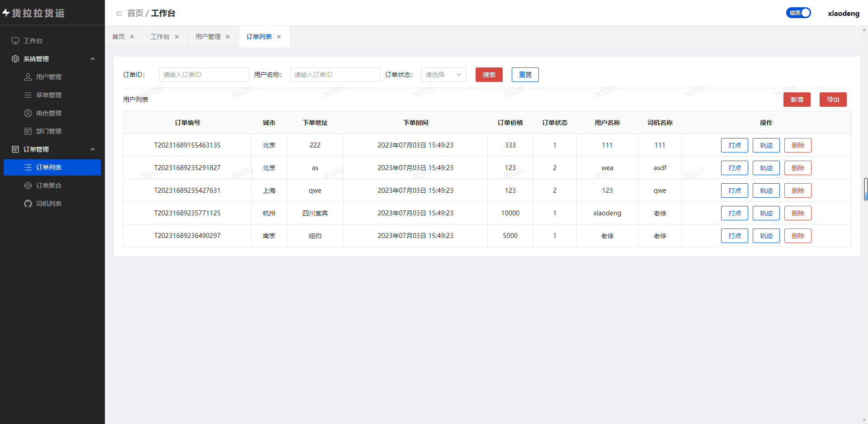868x424 pixels.
Task: Click the 10000 price cell
Action: pos(510,213)
